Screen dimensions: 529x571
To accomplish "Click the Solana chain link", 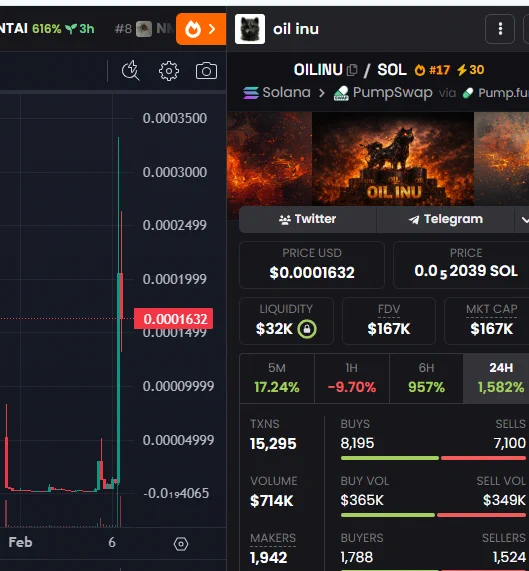I will click(x=277, y=92).
